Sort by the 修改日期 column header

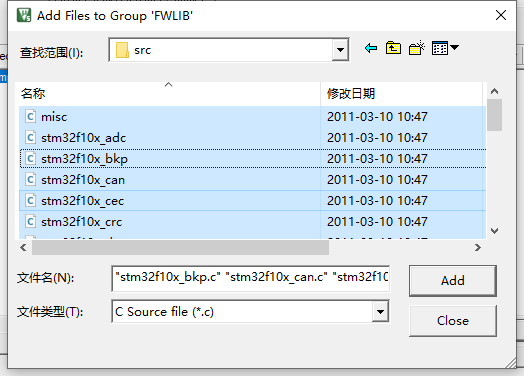pos(401,94)
